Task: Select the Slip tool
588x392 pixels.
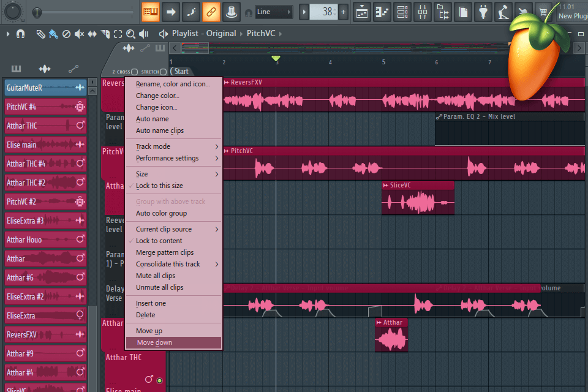Action: coord(92,34)
